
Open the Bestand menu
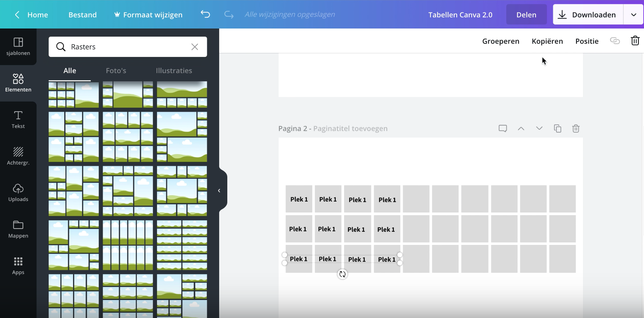coord(82,15)
